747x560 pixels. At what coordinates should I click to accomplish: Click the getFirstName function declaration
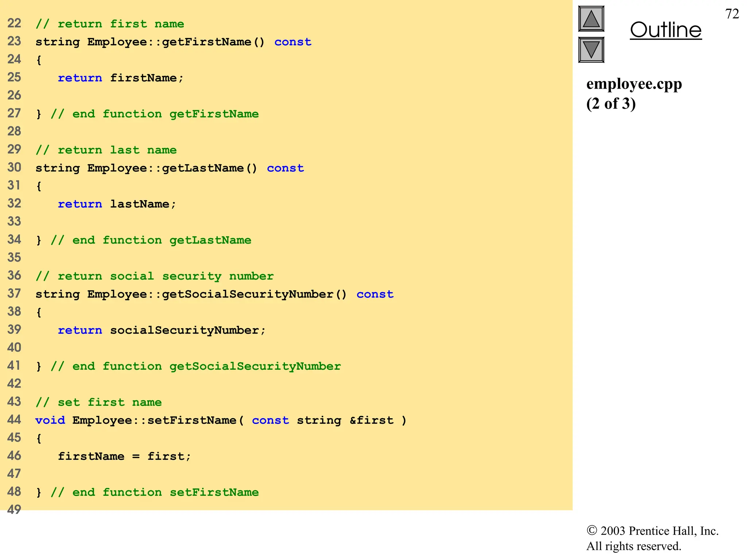pyautogui.click(x=173, y=42)
